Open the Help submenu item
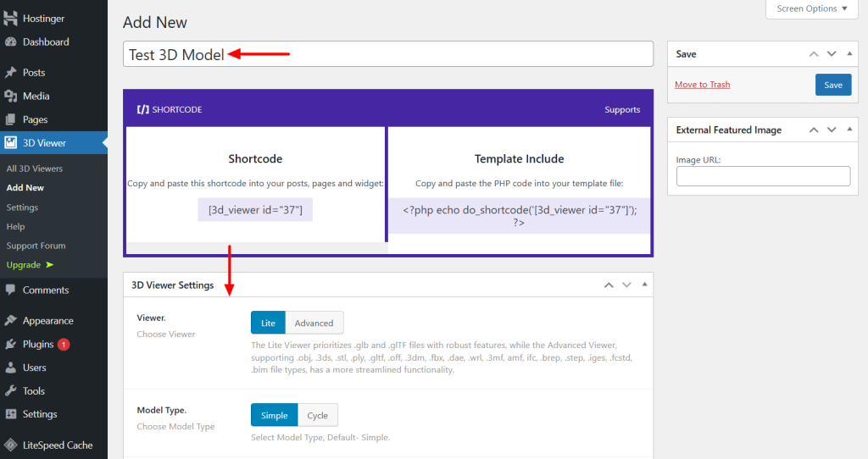The width and height of the screenshot is (868, 459). (x=15, y=227)
